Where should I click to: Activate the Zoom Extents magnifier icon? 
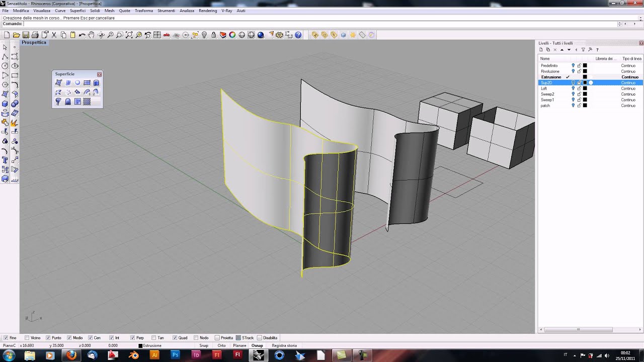129,35
